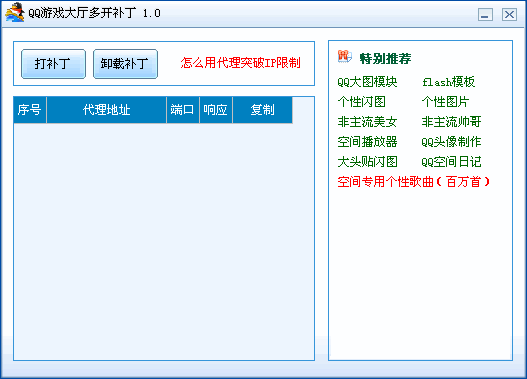Open the QQ头像制作 link

coord(451,142)
